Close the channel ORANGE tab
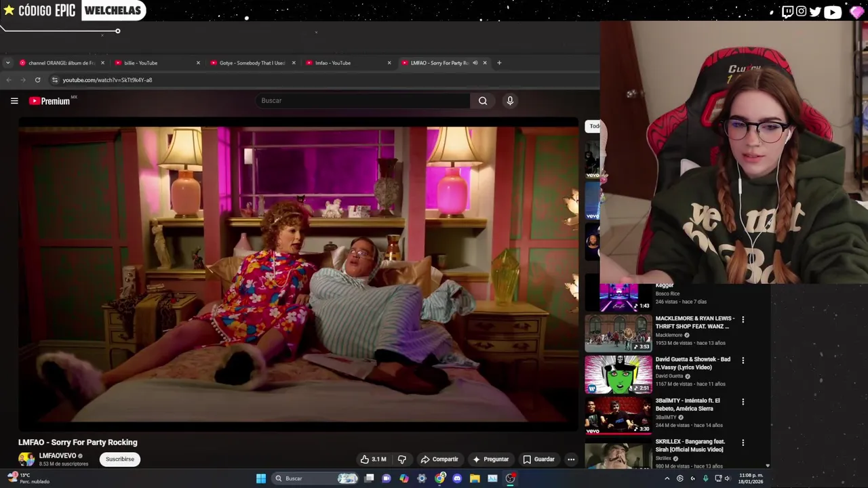The height and width of the screenshot is (488, 868). pos(102,63)
